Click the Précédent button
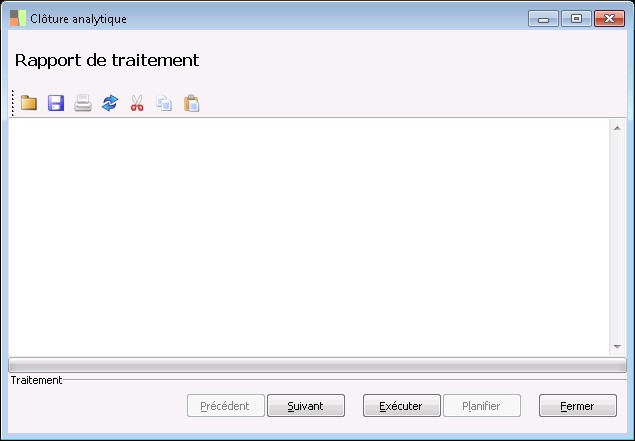Viewport: 635px width, 441px height. pos(226,405)
